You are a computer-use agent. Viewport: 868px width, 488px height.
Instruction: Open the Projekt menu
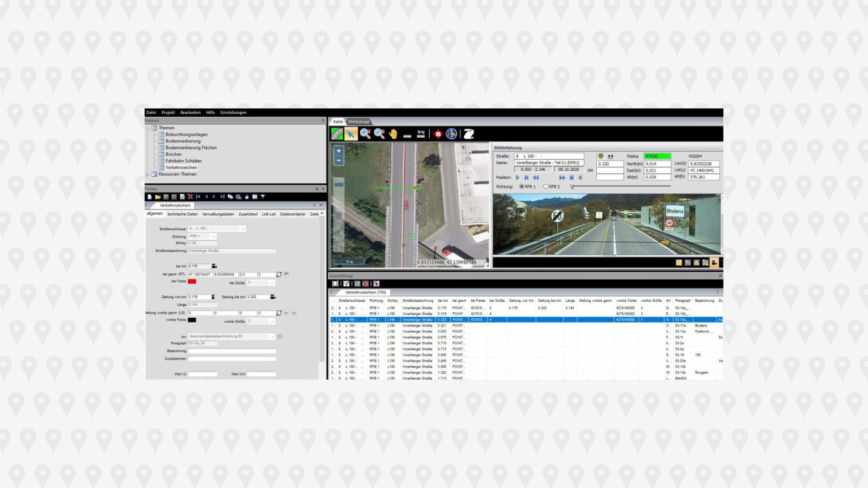pos(168,113)
